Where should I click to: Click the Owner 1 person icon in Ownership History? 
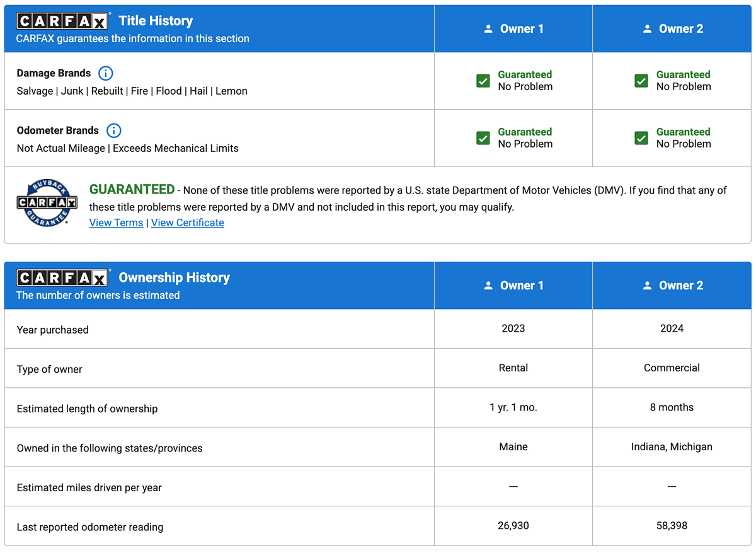(488, 286)
